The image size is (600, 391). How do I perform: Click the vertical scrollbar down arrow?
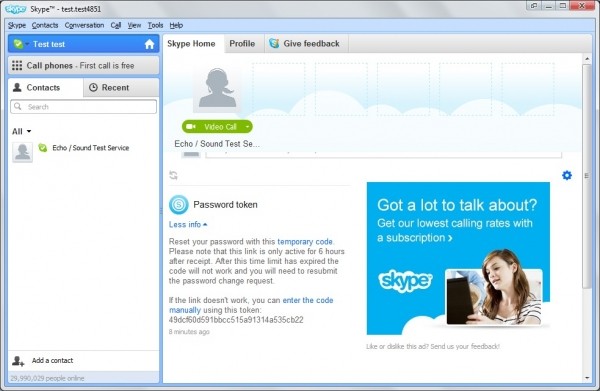click(587, 378)
